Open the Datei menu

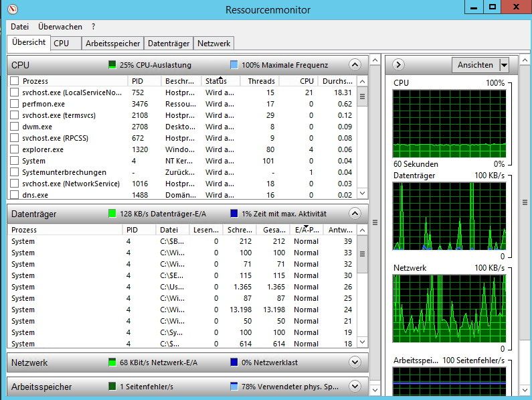(19, 27)
